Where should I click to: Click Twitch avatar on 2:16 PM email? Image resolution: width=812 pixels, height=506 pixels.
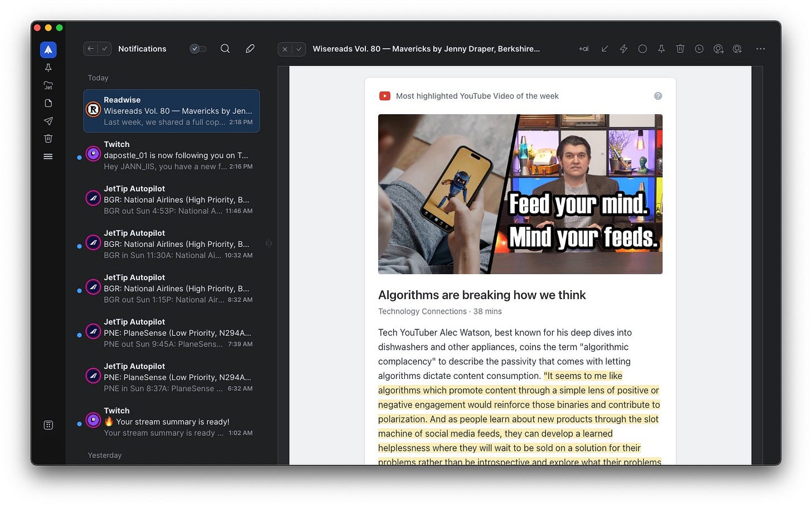click(93, 154)
